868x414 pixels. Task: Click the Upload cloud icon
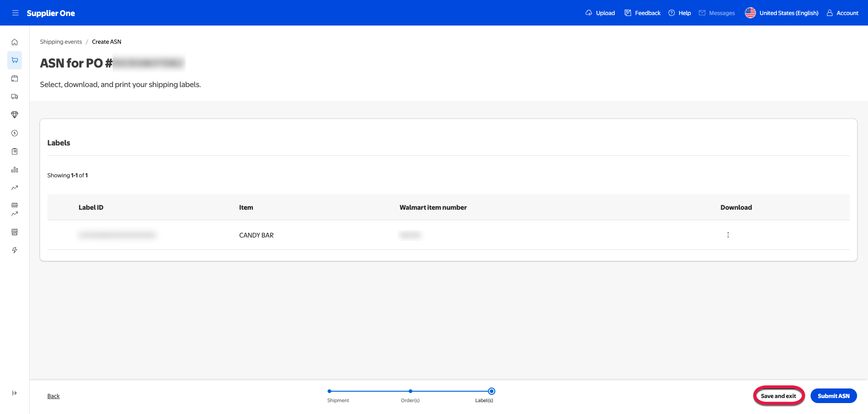coord(589,13)
